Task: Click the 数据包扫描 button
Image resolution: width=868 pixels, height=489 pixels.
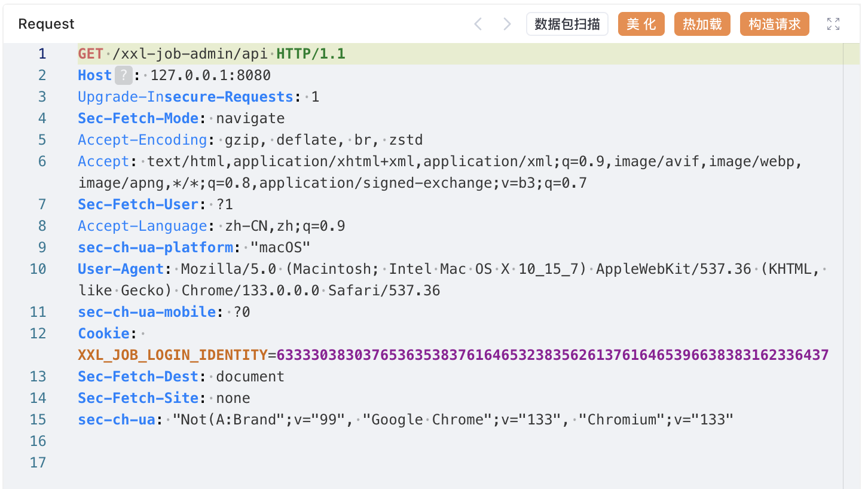Action: (567, 24)
